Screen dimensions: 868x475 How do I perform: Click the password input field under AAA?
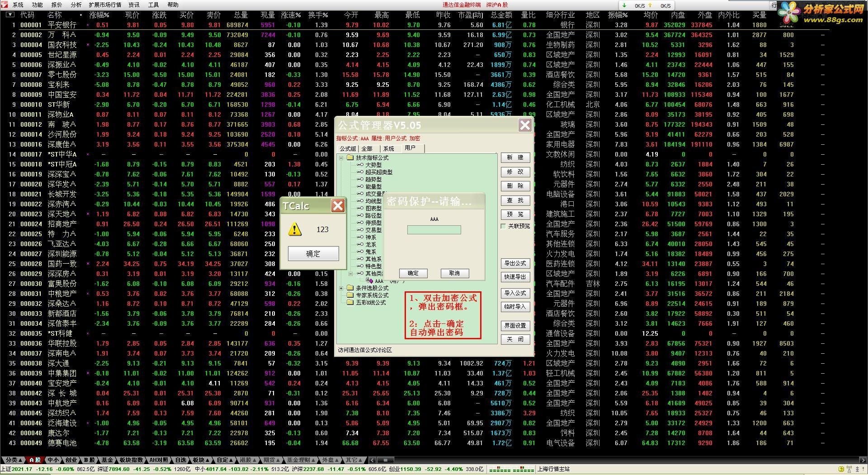pos(434,230)
